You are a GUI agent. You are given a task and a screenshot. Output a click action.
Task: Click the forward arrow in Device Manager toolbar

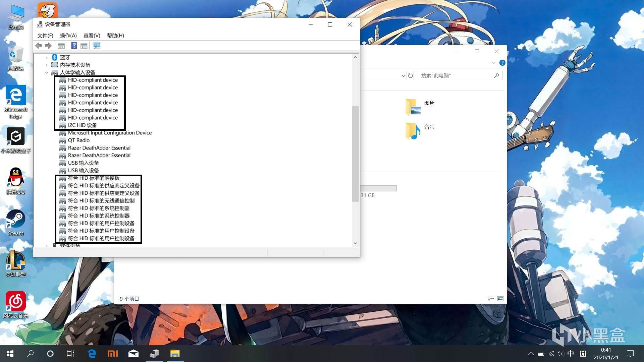48,46
